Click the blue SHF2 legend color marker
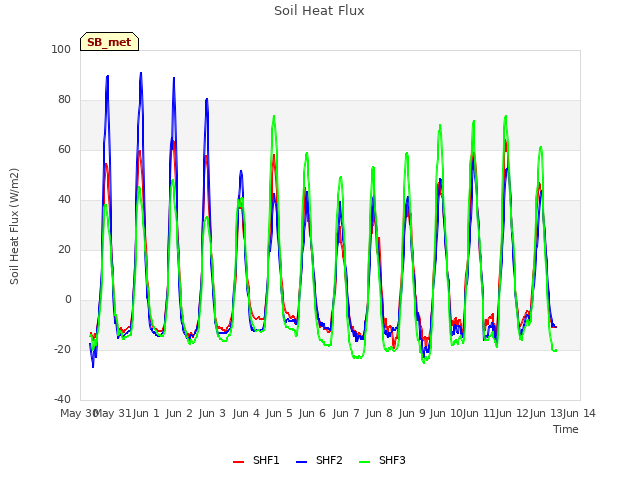The width and height of the screenshot is (640, 480). pos(301,462)
